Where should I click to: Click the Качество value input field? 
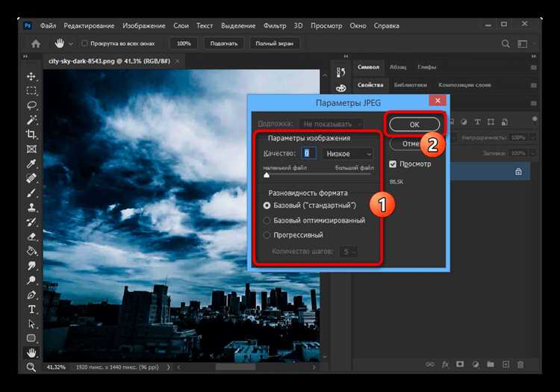coord(308,154)
